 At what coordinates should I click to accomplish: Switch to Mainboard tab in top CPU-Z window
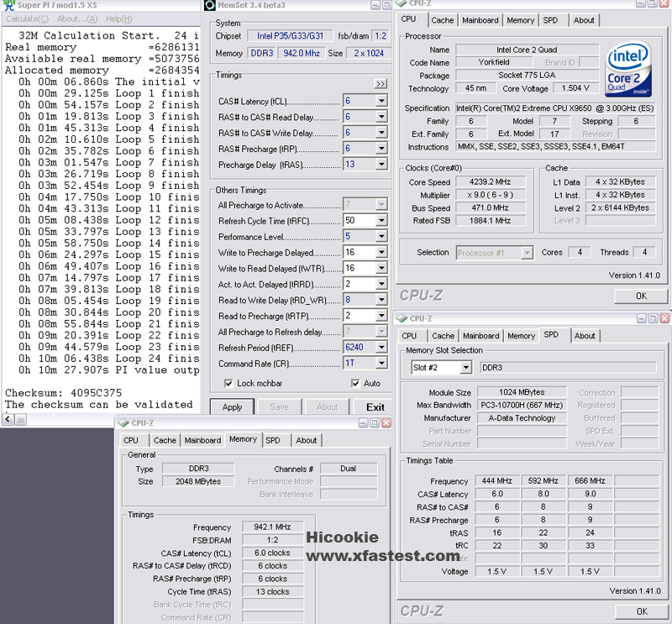(480, 20)
